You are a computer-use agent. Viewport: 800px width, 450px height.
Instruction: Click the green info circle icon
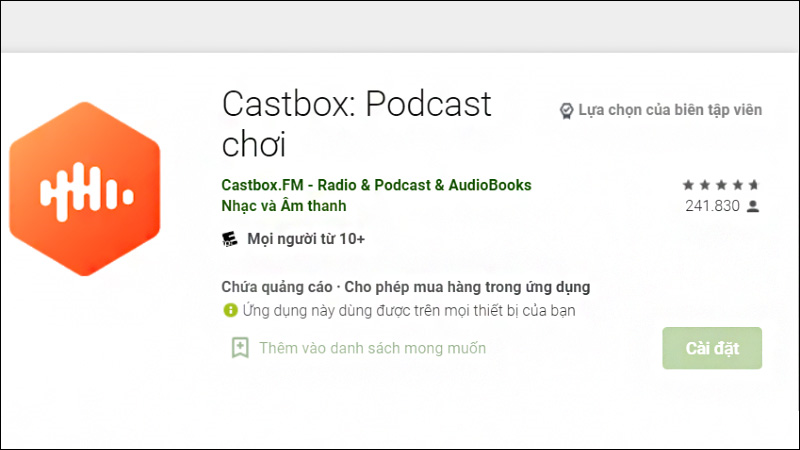[x=231, y=310]
